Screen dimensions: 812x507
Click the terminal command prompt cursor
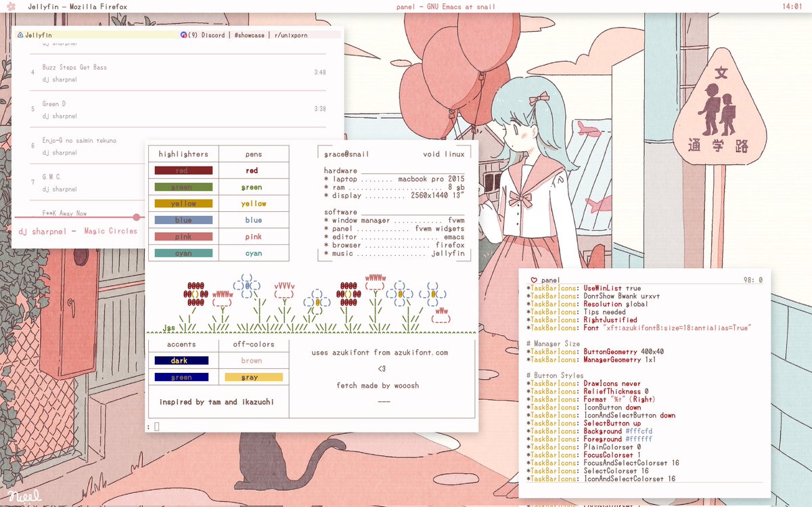point(157,426)
